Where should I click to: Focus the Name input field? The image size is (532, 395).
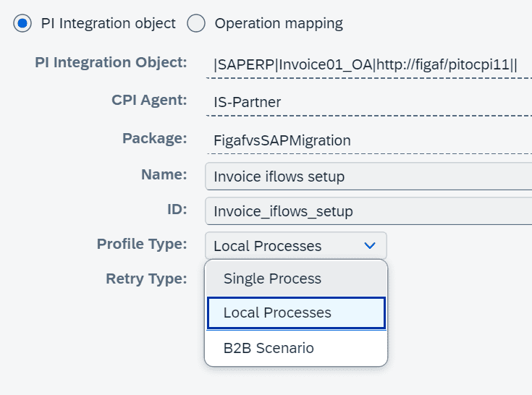click(x=369, y=177)
